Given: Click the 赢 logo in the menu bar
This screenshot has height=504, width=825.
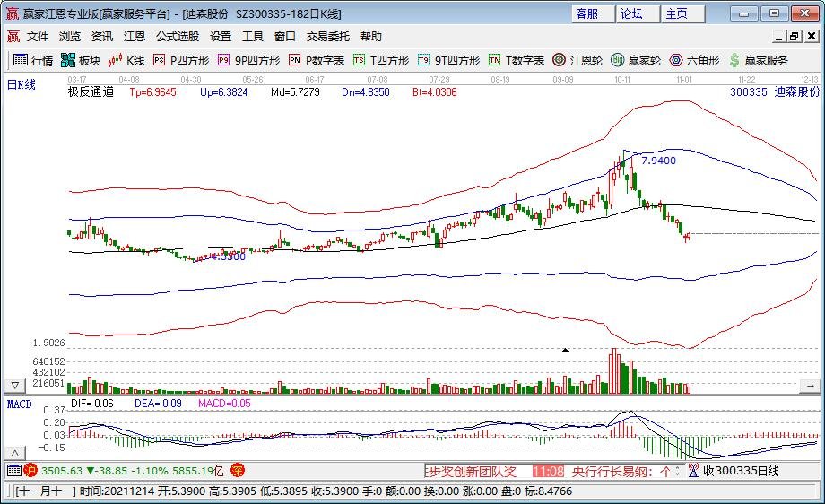Looking at the screenshot, I should coord(13,36).
